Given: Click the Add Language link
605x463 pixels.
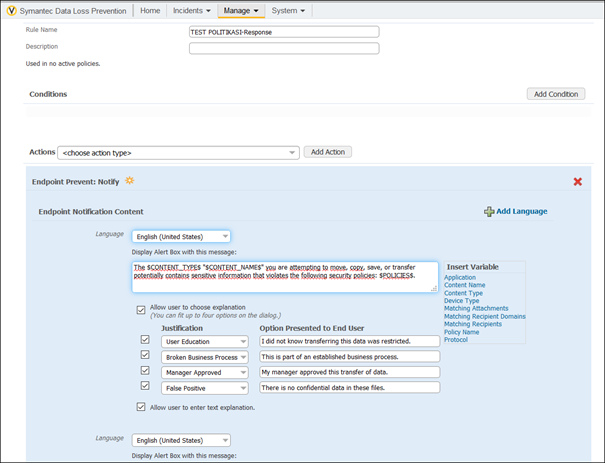Looking at the screenshot, I should point(522,211).
